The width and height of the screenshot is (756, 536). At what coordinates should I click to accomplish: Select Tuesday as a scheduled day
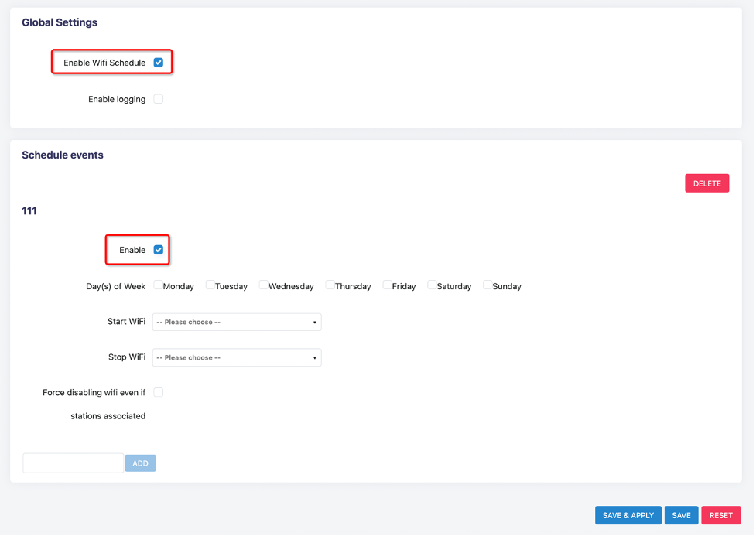[x=209, y=285]
